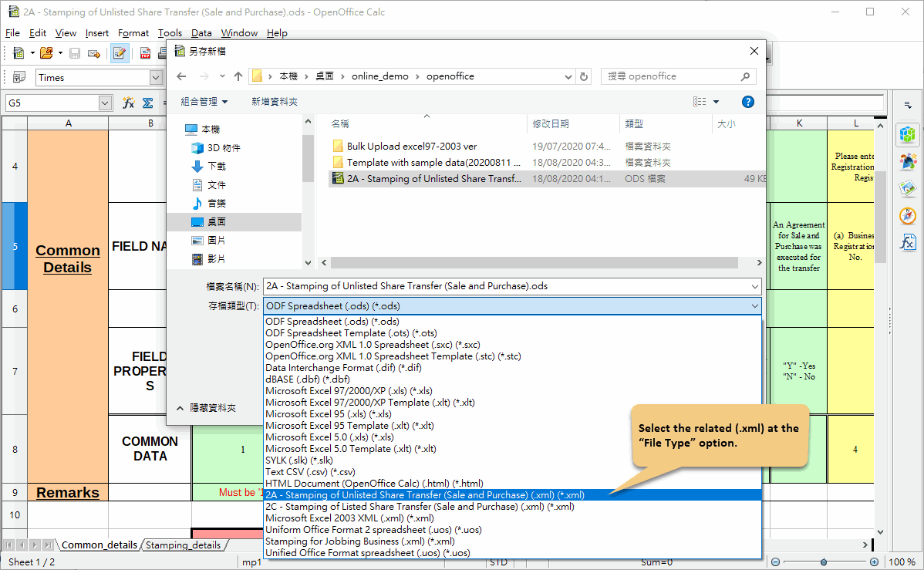The image size is (924, 570).
Task: Open the view options dropdown arrow
Action: (716, 102)
